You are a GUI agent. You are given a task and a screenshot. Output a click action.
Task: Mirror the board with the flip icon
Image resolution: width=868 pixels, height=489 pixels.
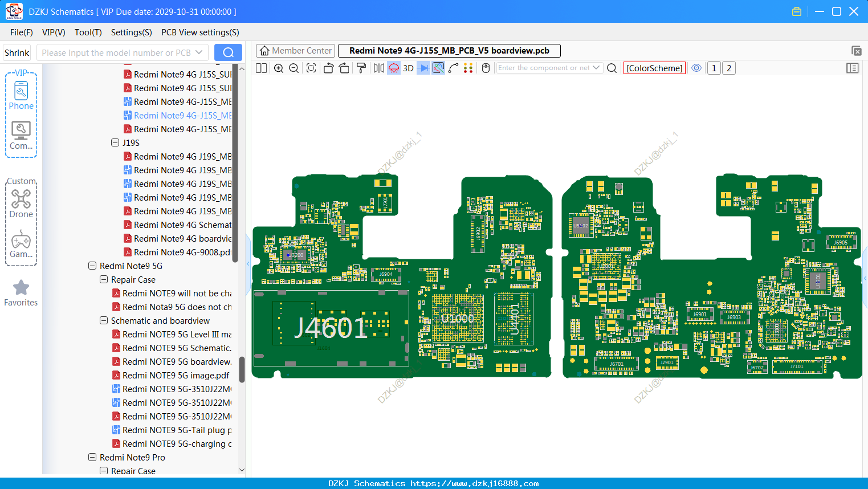pos(379,68)
